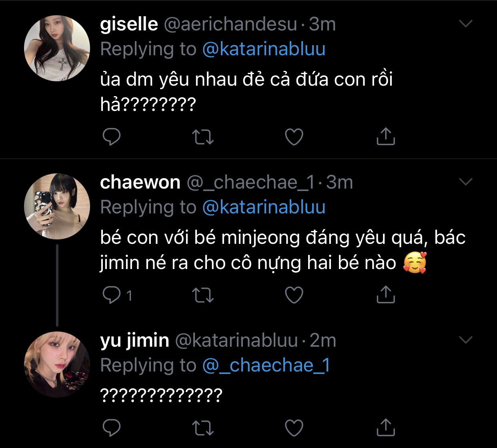Retweet chaewon's tweet
The height and width of the screenshot is (448, 497).
point(203,295)
